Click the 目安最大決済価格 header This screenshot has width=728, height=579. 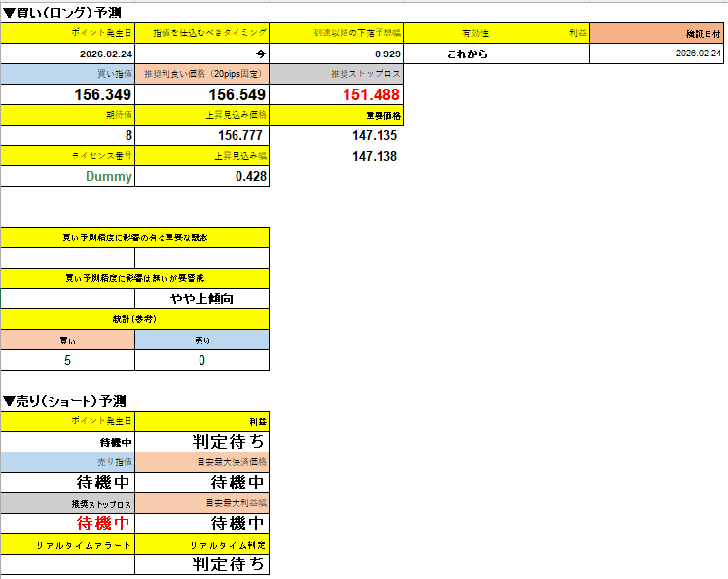pos(202,462)
